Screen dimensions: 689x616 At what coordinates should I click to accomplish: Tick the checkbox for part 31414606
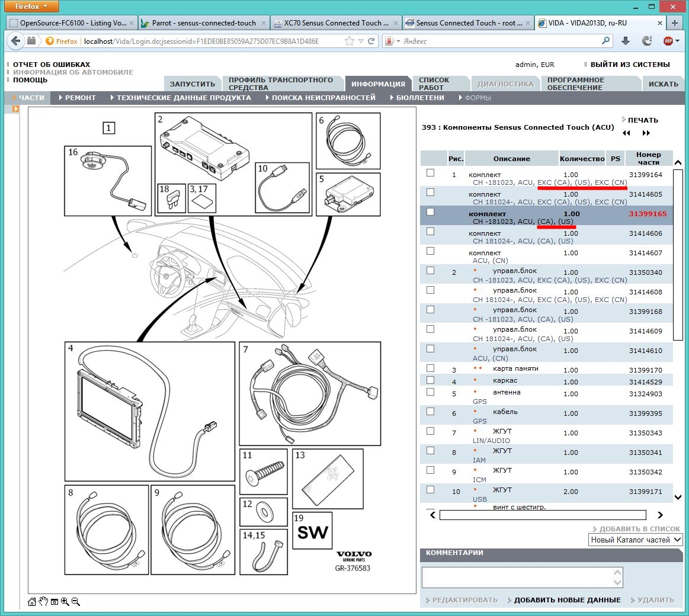[431, 231]
